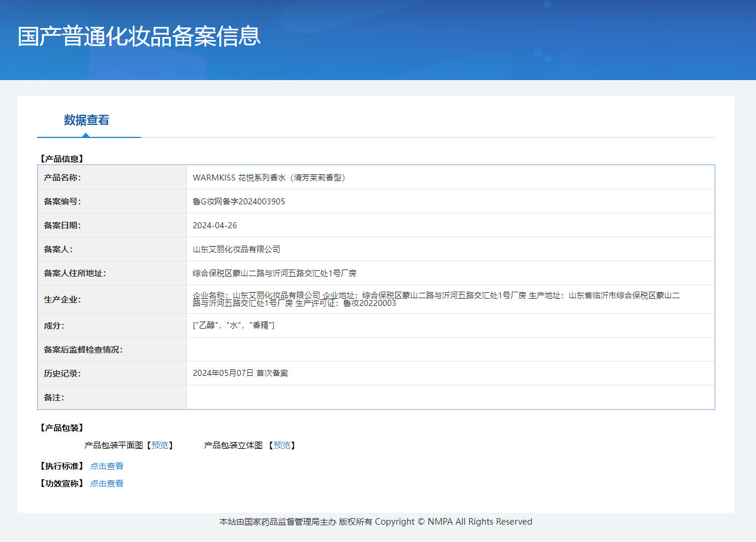
Task: Select filer 山东艾丽化妆品有限公司 value
Action: pyautogui.click(x=237, y=249)
